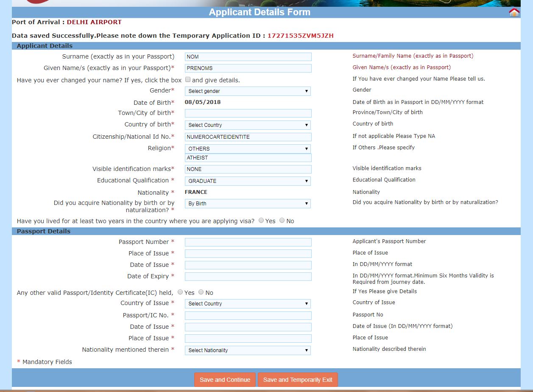Viewport: 533px width, 392px height.
Task: Click the Surname field showing NOM
Action: (248, 56)
